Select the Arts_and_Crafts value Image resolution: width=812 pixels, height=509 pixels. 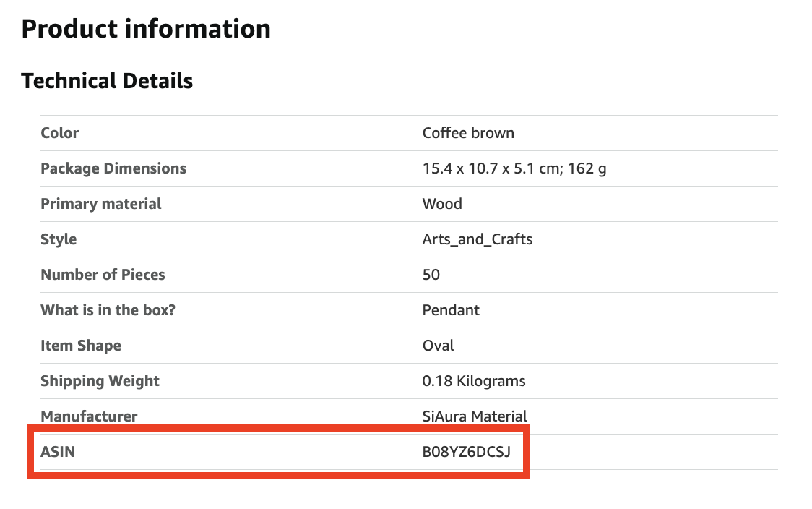(478, 239)
